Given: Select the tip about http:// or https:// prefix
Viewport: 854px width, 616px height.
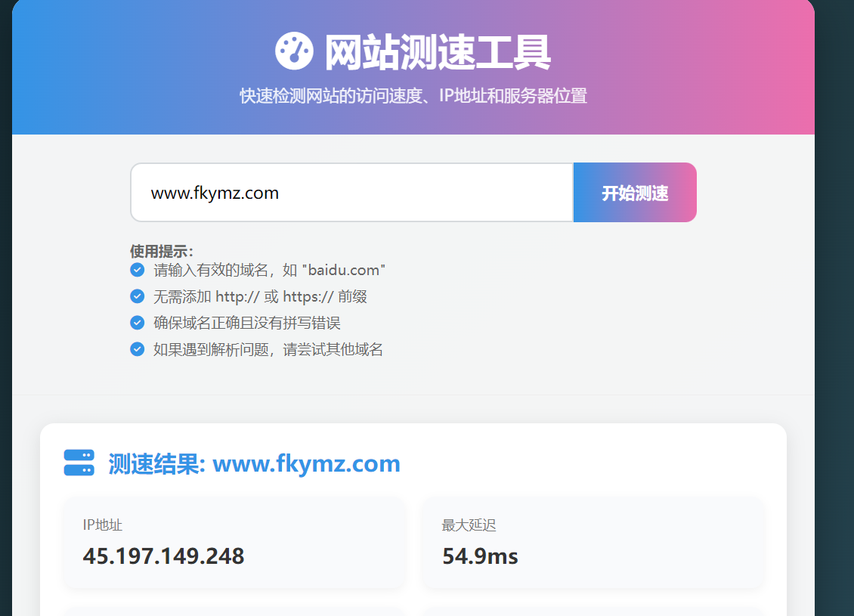Looking at the screenshot, I should coord(260,296).
